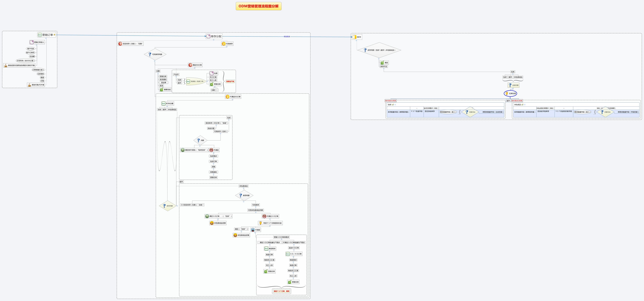The image size is (644, 301).
Task: Click Start icon on SO/KO订单 node
Action: [x=288, y=254]
